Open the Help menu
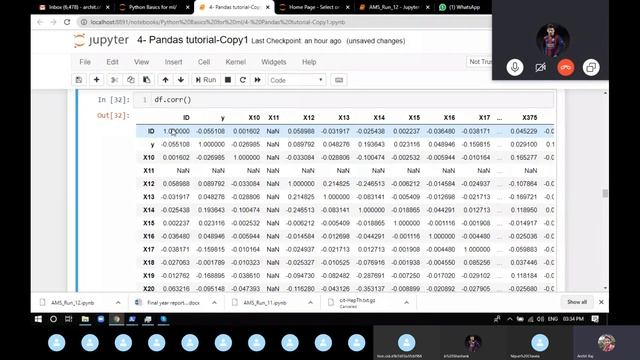 (x=309, y=62)
